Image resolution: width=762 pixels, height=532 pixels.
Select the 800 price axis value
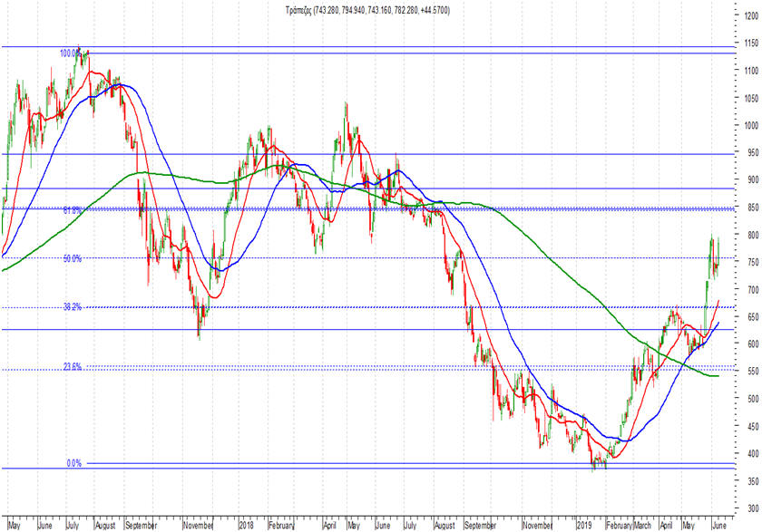click(x=753, y=235)
